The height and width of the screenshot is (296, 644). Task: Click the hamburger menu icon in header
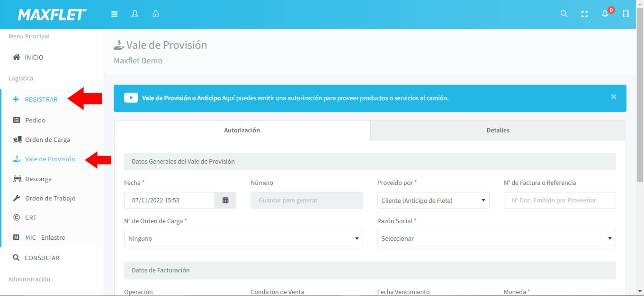[x=114, y=14]
